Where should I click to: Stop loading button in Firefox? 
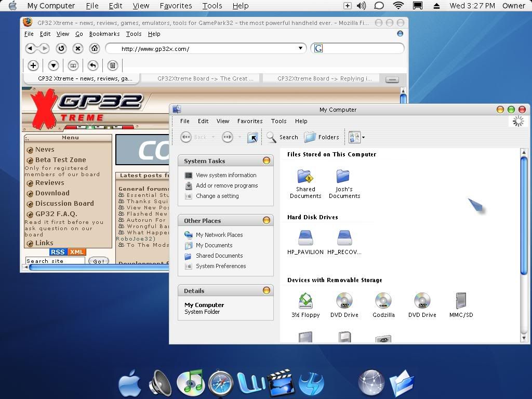point(78,48)
